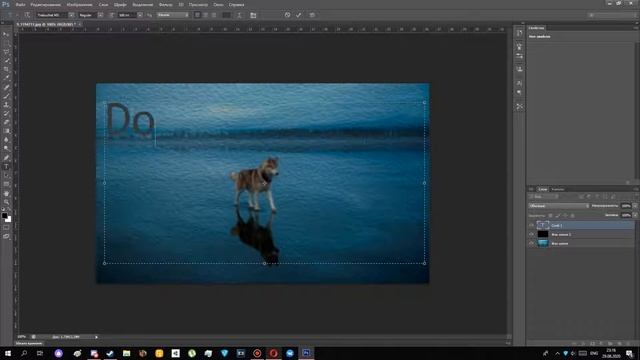The height and width of the screenshot is (360, 640).
Task: Open the status bar document info arrow
Action: point(96,337)
